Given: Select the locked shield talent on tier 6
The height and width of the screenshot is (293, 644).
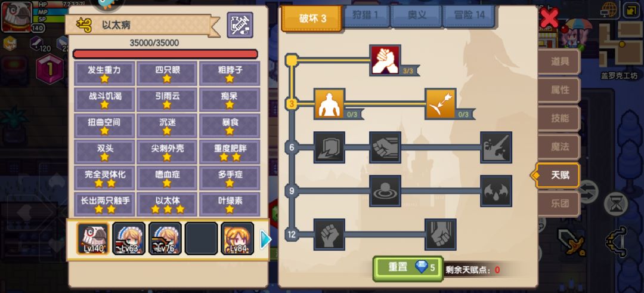Looking at the screenshot, I should click(329, 147).
